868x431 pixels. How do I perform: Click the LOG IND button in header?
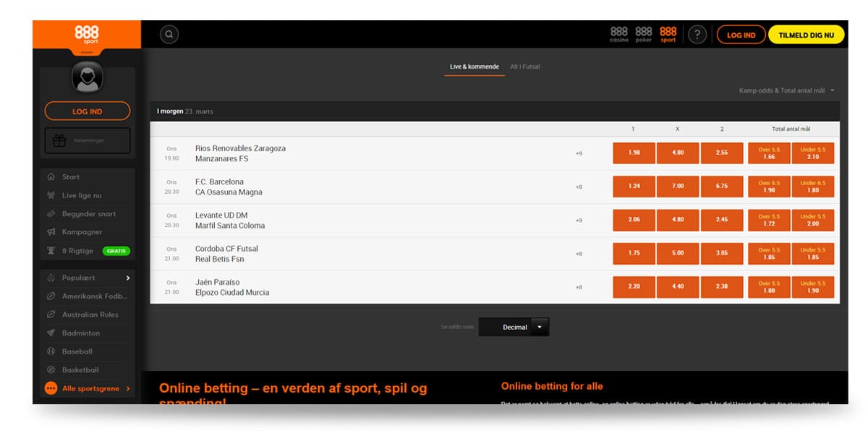point(741,35)
